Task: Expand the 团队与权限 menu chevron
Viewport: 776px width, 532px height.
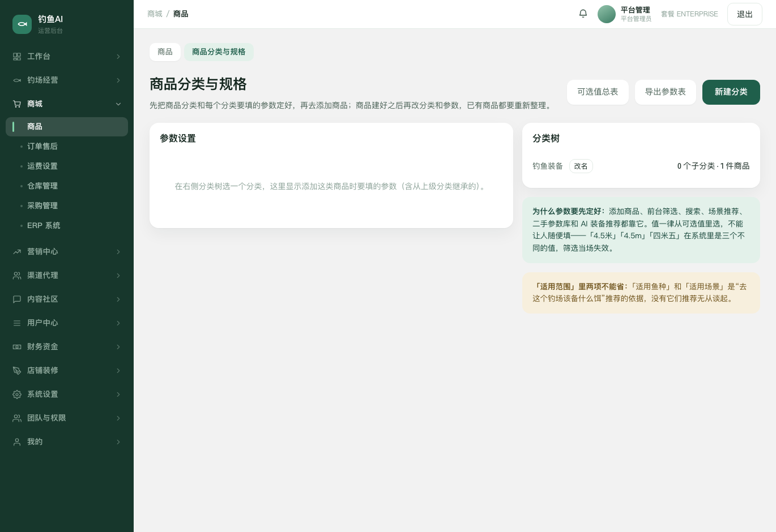Action: (x=118, y=418)
